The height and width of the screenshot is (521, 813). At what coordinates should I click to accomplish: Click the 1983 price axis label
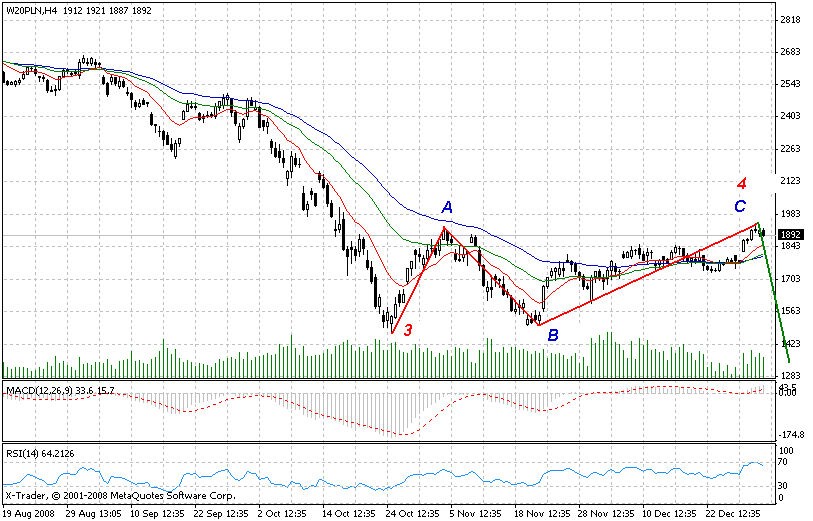(791, 214)
